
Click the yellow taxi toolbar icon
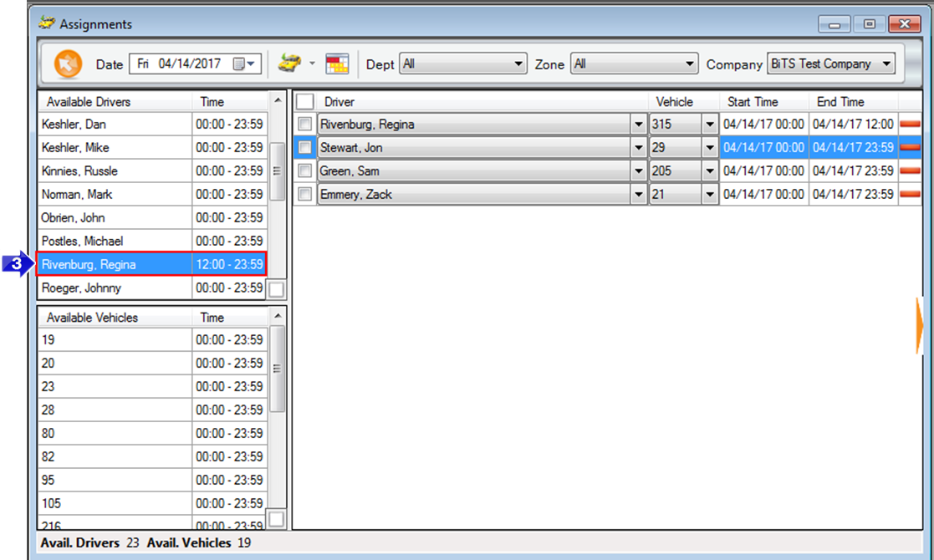pyautogui.click(x=290, y=63)
